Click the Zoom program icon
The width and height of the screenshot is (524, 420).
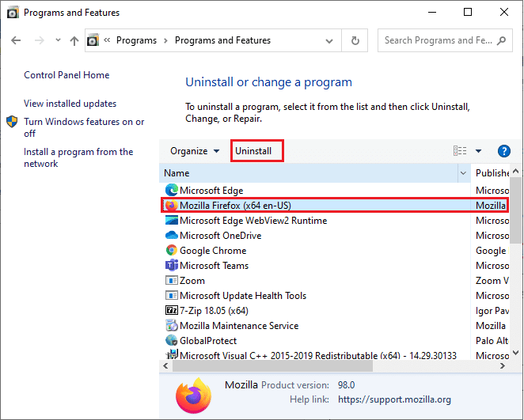pyautogui.click(x=172, y=280)
